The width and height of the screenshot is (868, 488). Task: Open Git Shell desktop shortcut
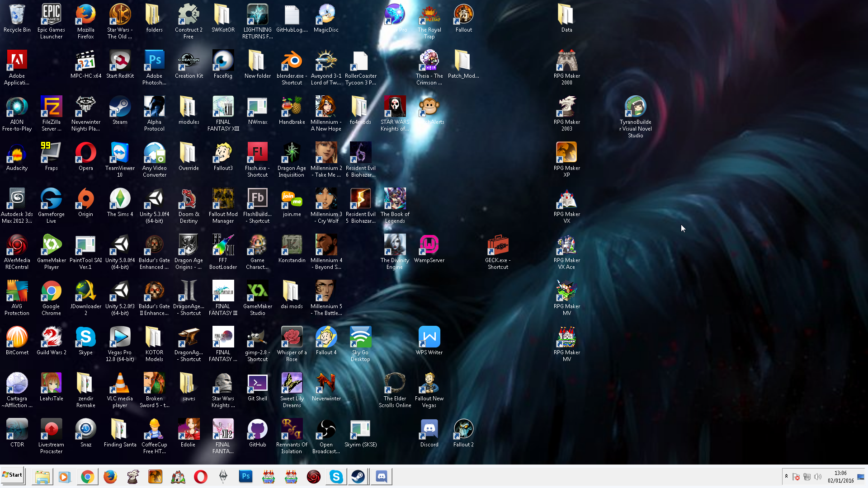257,387
